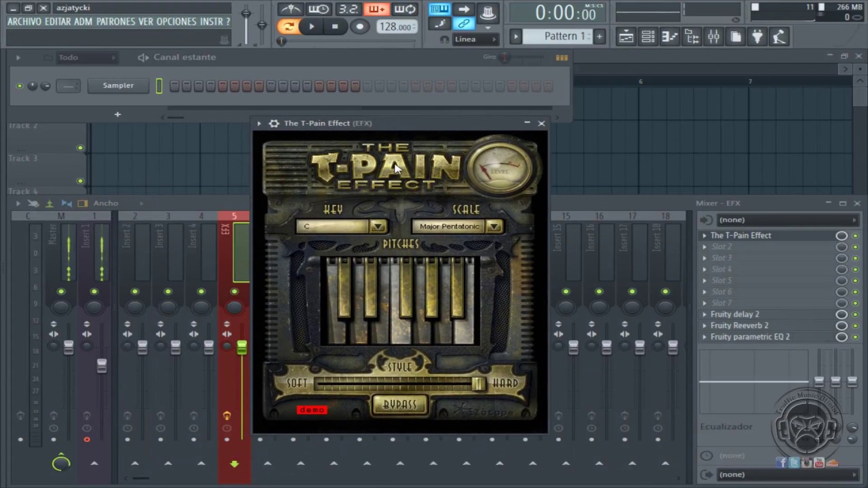Click the channel rack graph editor icon
This screenshot has width=868, height=488.
(561, 58)
